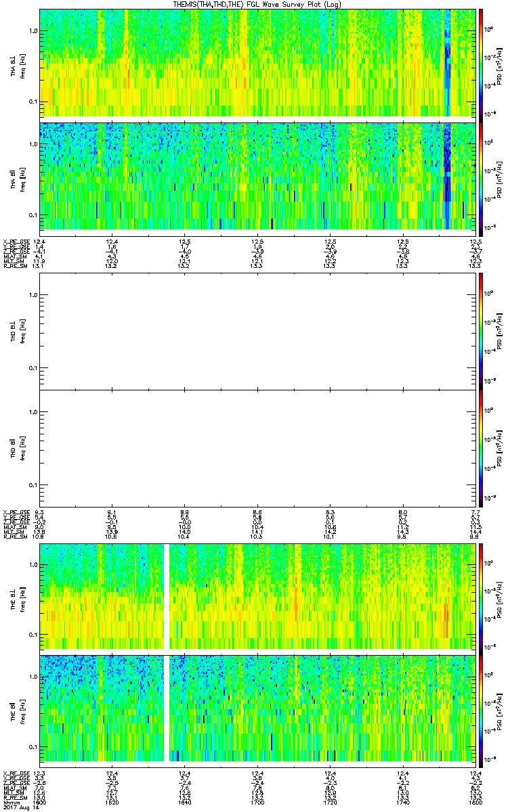Click the 0.1 frequency tick of THE B∥ panel

(33, 747)
